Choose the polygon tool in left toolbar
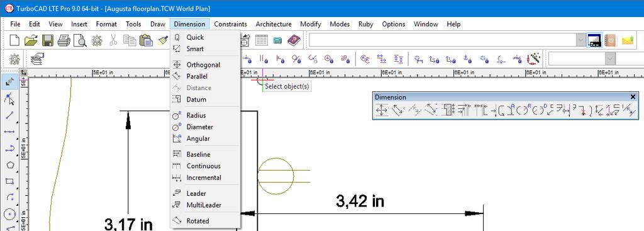This screenshot has width=644, height=231. coord(10,165)
